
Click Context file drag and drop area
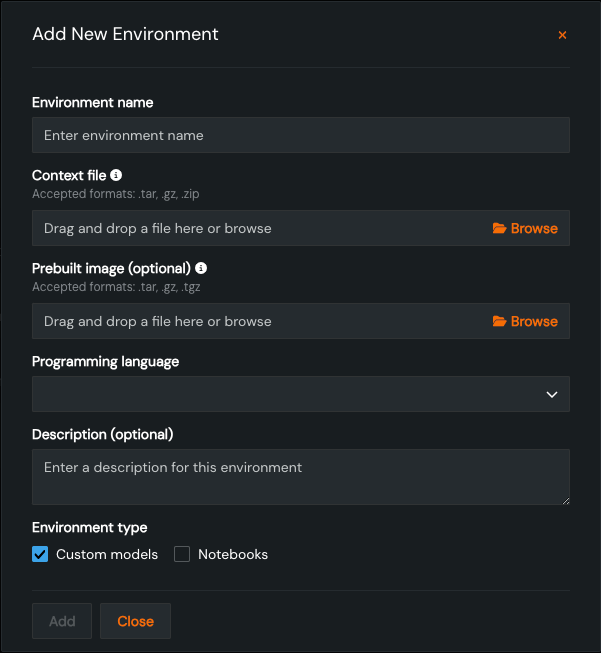[x=250, y=228]
